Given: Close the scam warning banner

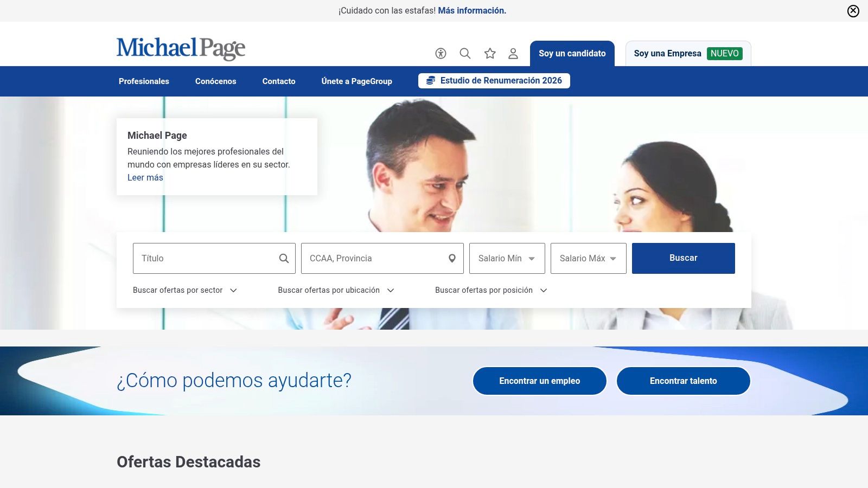Looking at the screenshot, I should point(853,11).
